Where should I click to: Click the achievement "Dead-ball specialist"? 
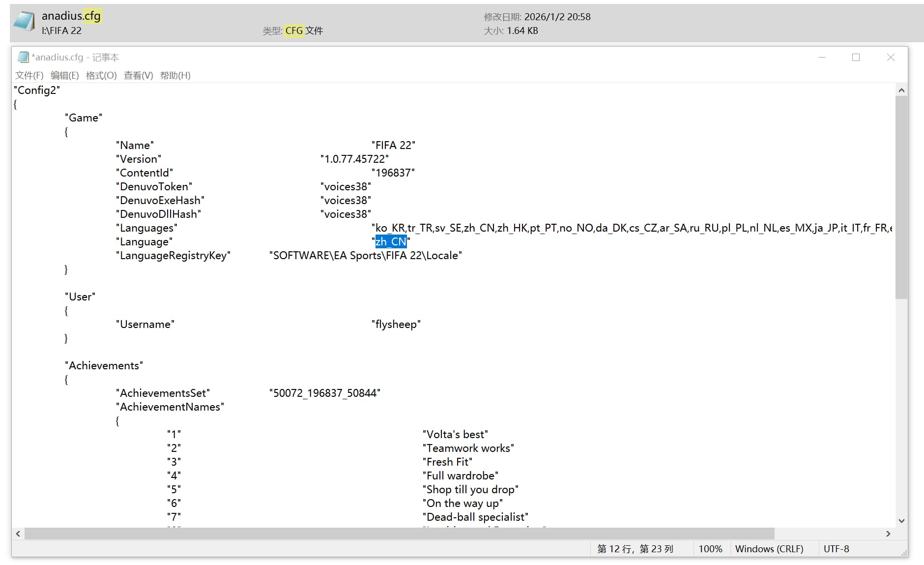click(x=475, y=517)
